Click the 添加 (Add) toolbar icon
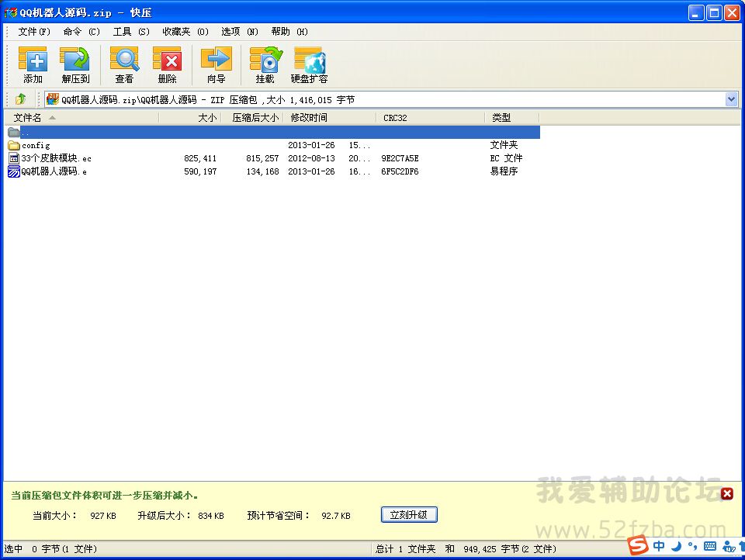 [33, 64]
